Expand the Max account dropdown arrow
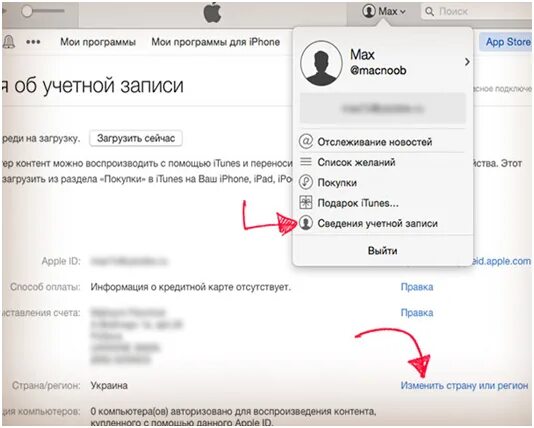 pyautogui.click(x=403, y=12)
